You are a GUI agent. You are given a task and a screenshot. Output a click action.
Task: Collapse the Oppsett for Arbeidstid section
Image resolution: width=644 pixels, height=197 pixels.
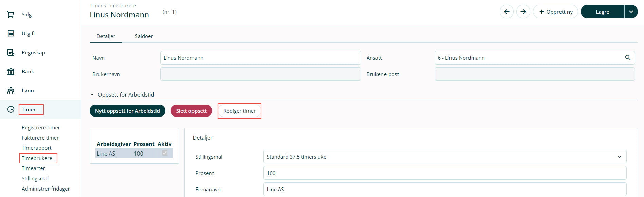[x=92, y=95]
